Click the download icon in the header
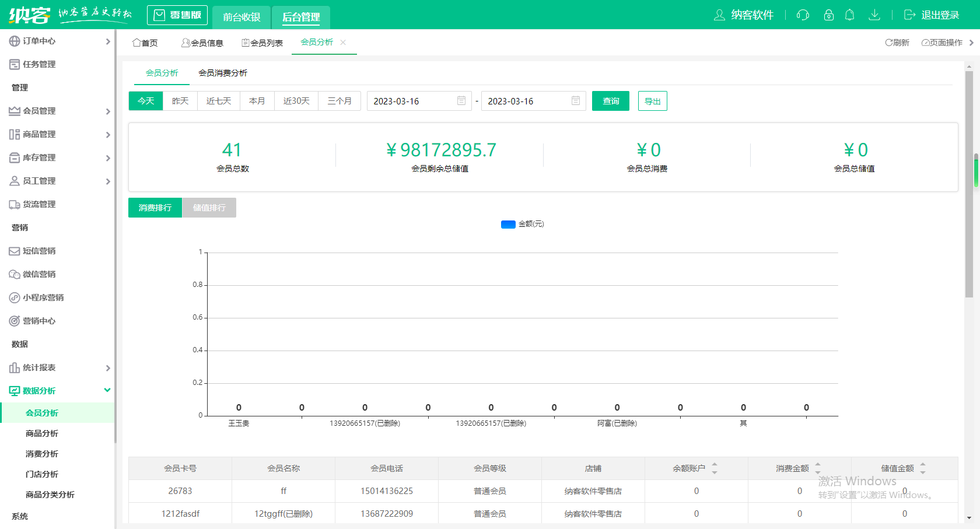 874,15
